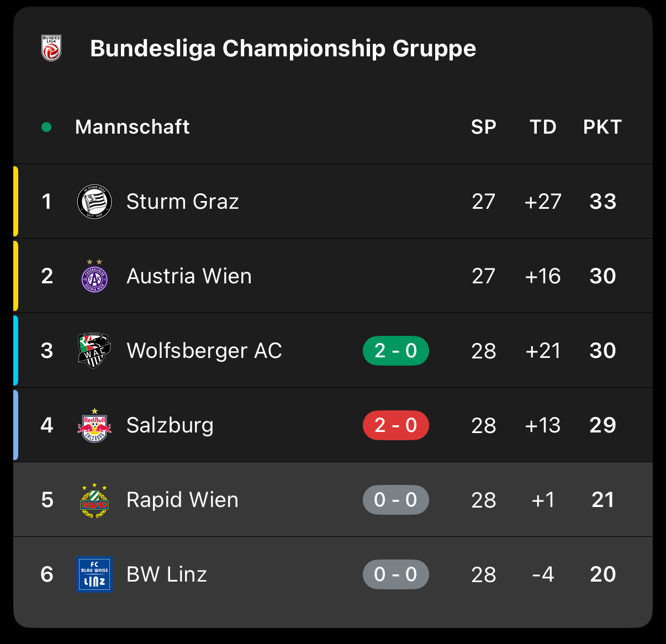Click the Red Bull Salzburg crest
Screen dimensions: 666x644
94,426
